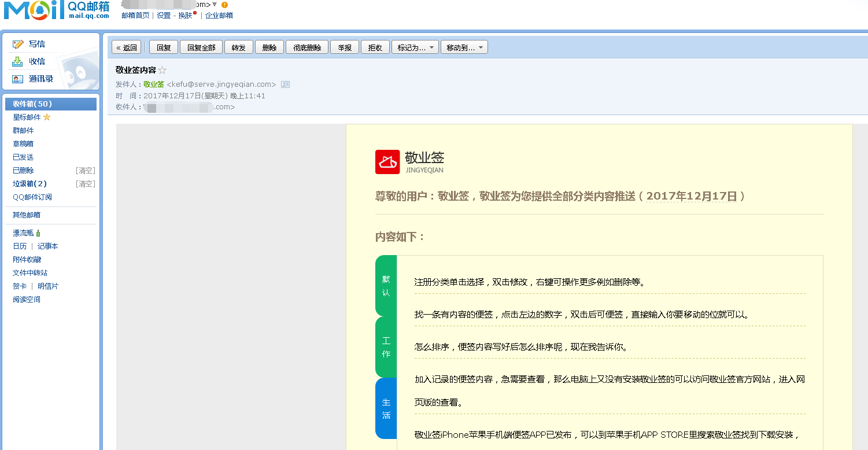This screenshot has height=450, width=868.
Task: Click the 回复 button
Action: pyautogui.click(x=164, y=47)
